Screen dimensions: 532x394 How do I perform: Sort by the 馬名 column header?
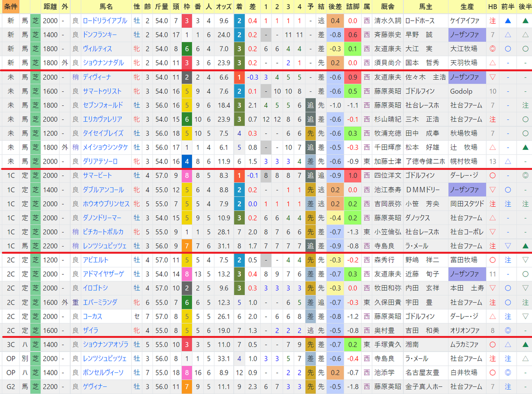(106, 7)
